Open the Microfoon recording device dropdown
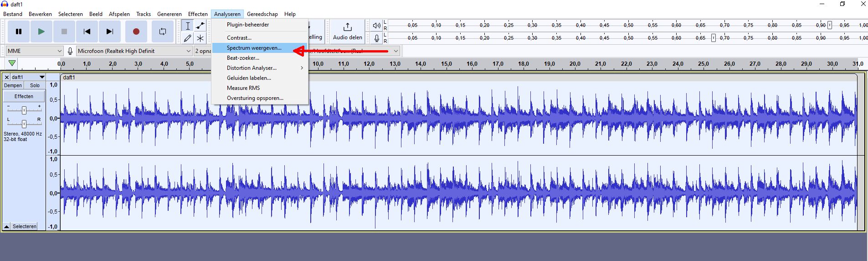 pos(134,51)
